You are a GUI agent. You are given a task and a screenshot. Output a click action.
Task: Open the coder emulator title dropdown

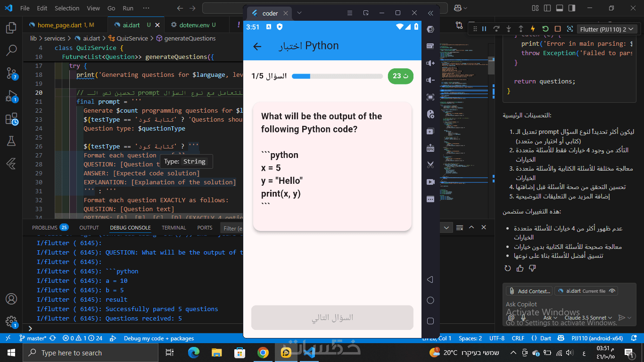click(x=299, y=13)
